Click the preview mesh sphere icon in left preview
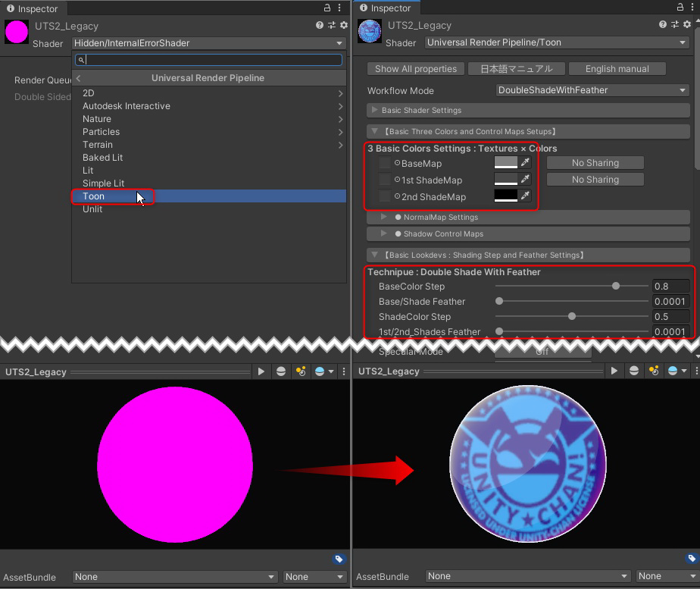 [x=281, y=371]
